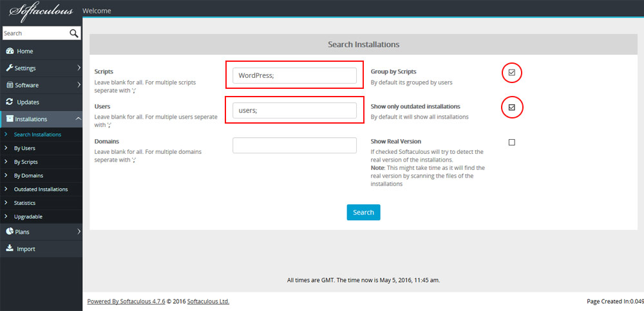Click the Home dashboard icon
Viewport: 644px width, 311px height.
point(10,51)
